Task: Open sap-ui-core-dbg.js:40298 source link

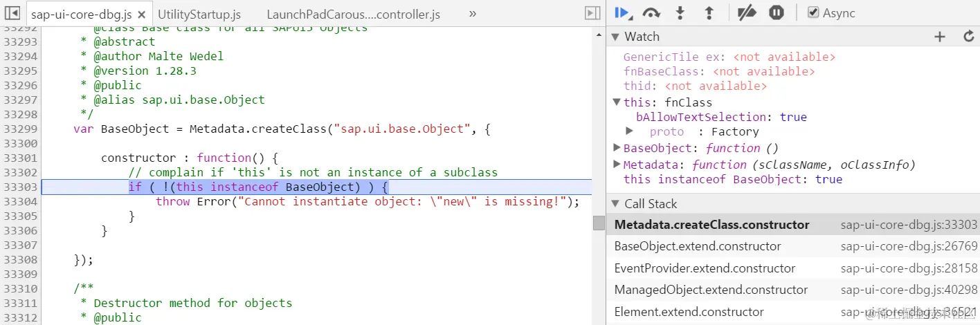Action: coord(909,289)
